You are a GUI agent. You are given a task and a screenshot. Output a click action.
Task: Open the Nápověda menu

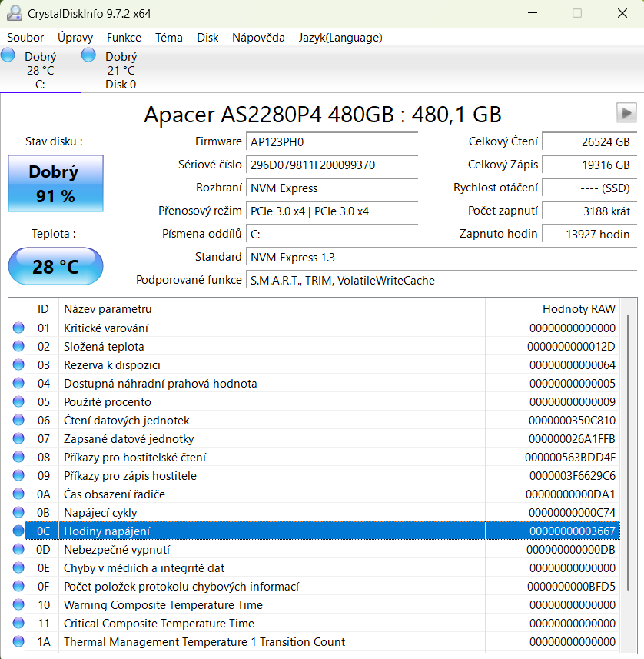click(x=258, y=38)
